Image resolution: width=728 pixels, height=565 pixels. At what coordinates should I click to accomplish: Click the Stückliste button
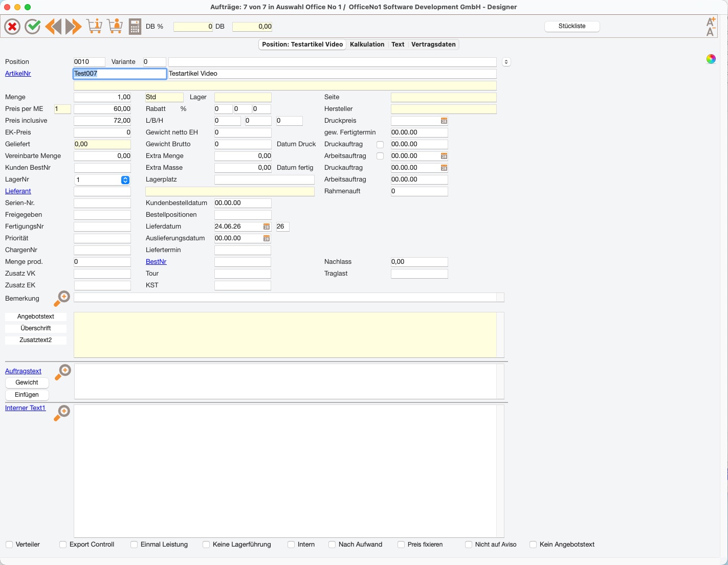point(572,26)
